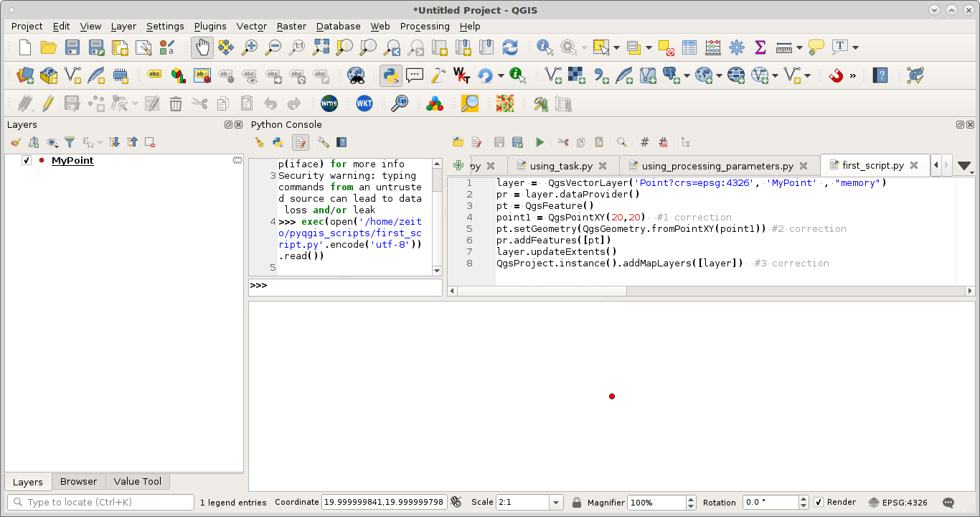Focus the Type to locate search box
Screen dimensions: 980x517
point(100,503)
